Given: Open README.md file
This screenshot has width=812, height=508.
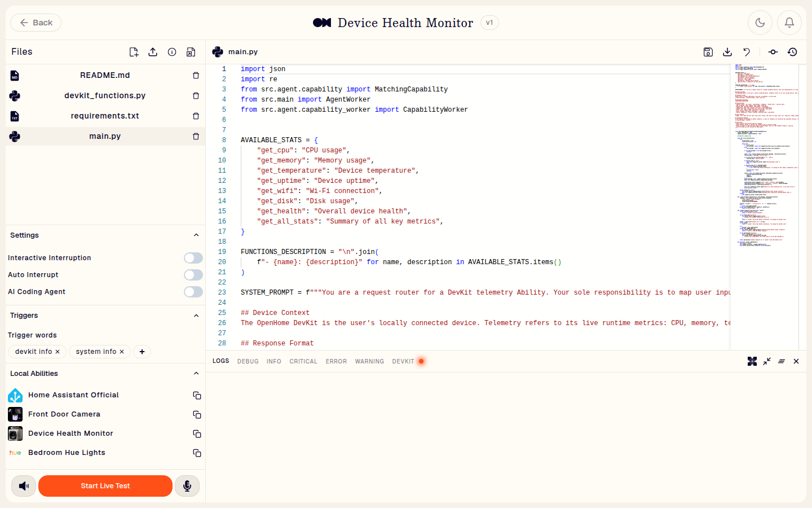Looking at the screenshot, I should pos(105,75).
